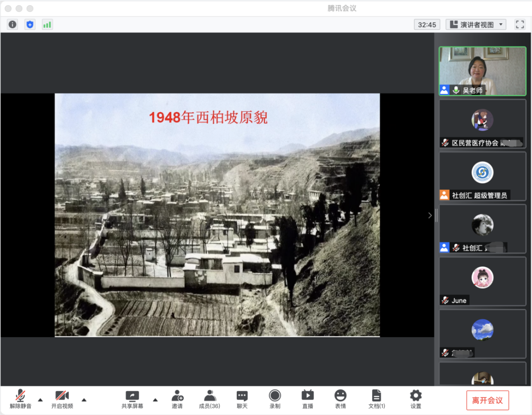Open the meeting info icon
The image size is (532, 415).
pyautogui.click(x=13, y=24)
